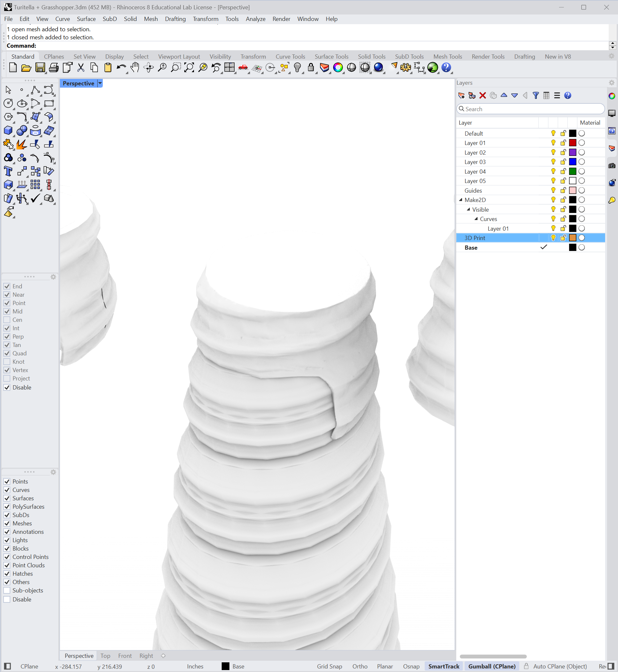Open the Perspective viewport dropdown arrow

point(100,83)
